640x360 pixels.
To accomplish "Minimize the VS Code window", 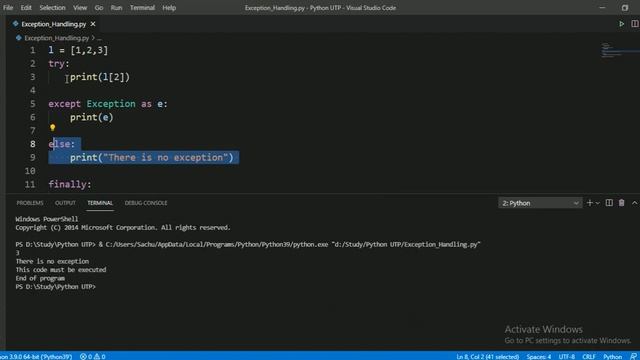I will pos(602,8).
